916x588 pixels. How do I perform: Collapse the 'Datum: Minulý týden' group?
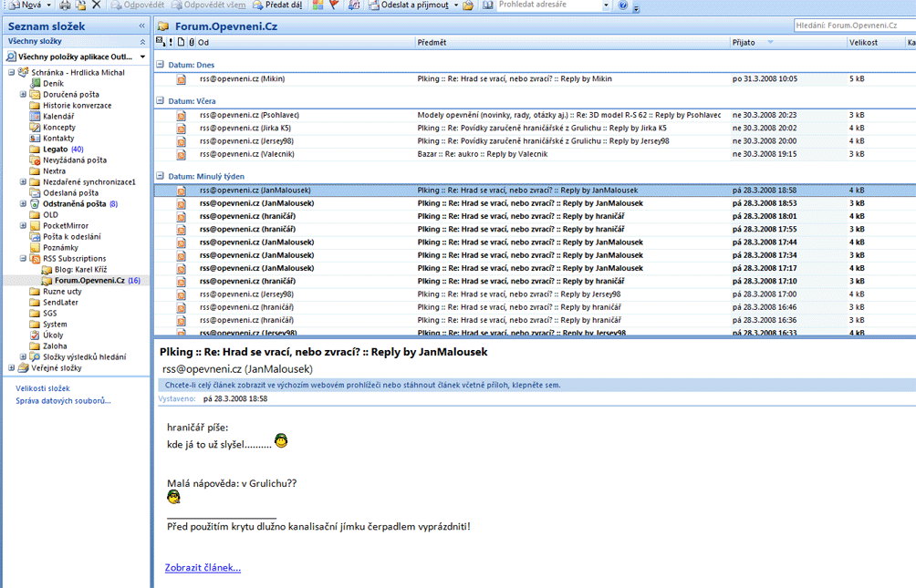(161, 176)
